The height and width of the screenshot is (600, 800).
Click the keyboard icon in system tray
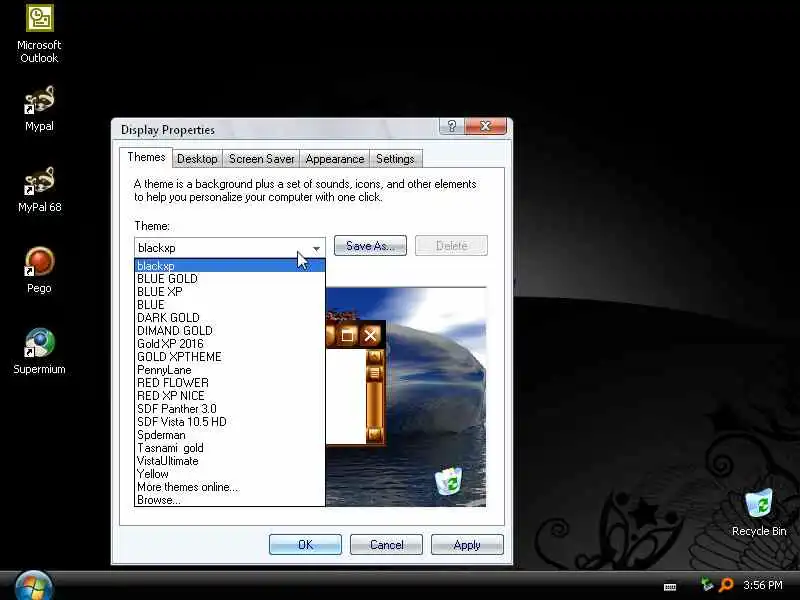[670, 587]
